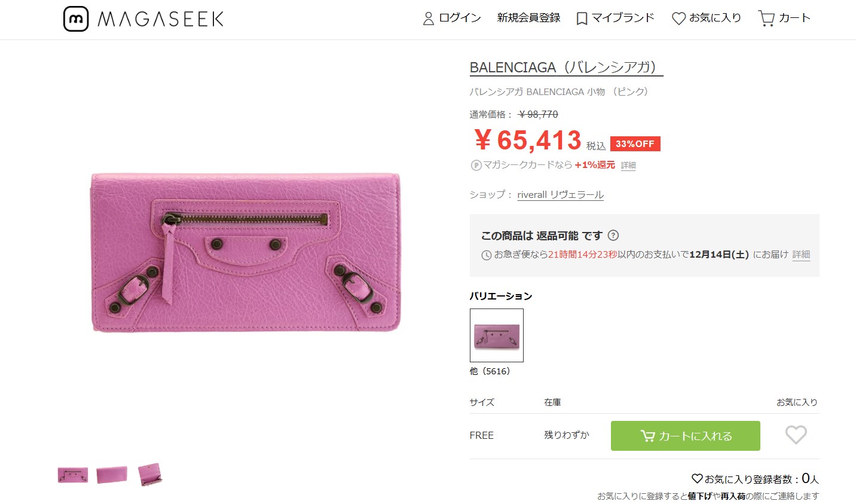
Task: Select the first front-view wallet thumbnail
Action: click(73, 475)
